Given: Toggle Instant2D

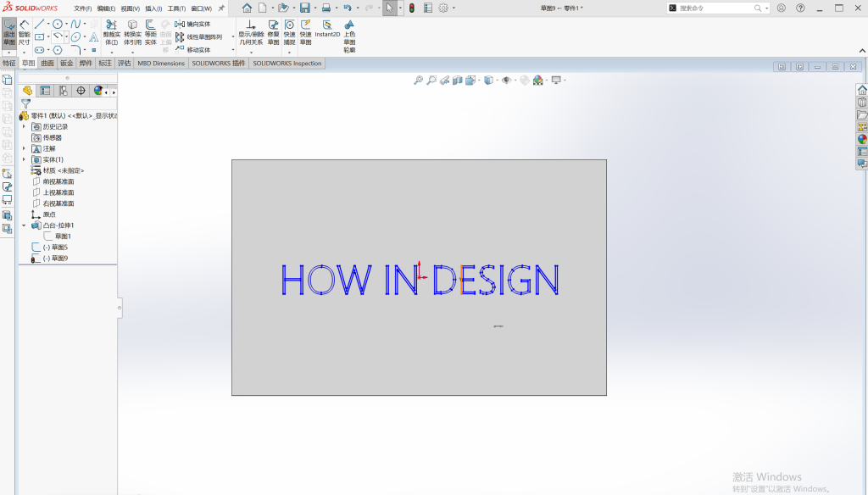Looking at the screenshot, I should [327, 29].
